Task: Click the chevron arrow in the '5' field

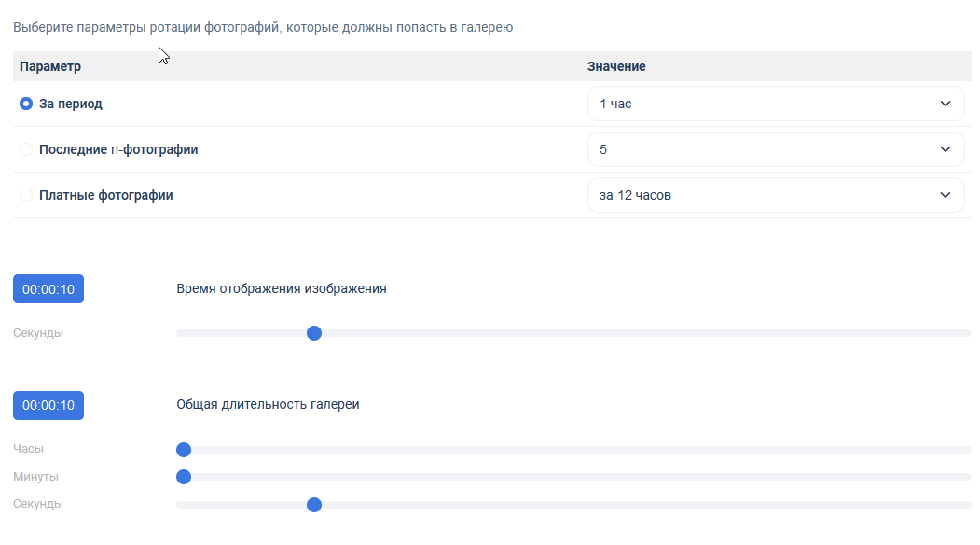Action: pyautogui.click(x=945, y=149)
